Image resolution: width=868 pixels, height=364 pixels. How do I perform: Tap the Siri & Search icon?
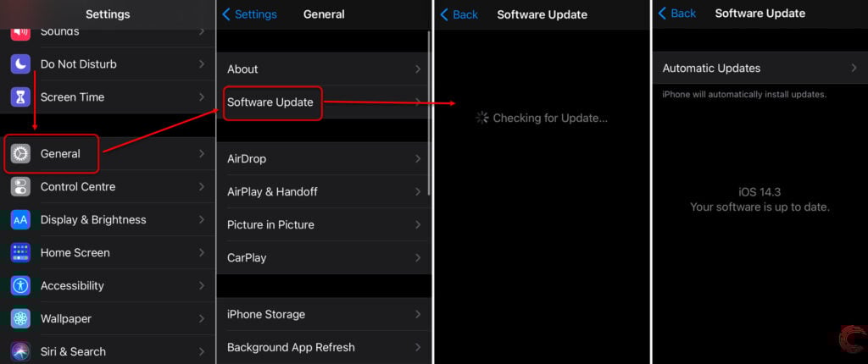[20, 352]
